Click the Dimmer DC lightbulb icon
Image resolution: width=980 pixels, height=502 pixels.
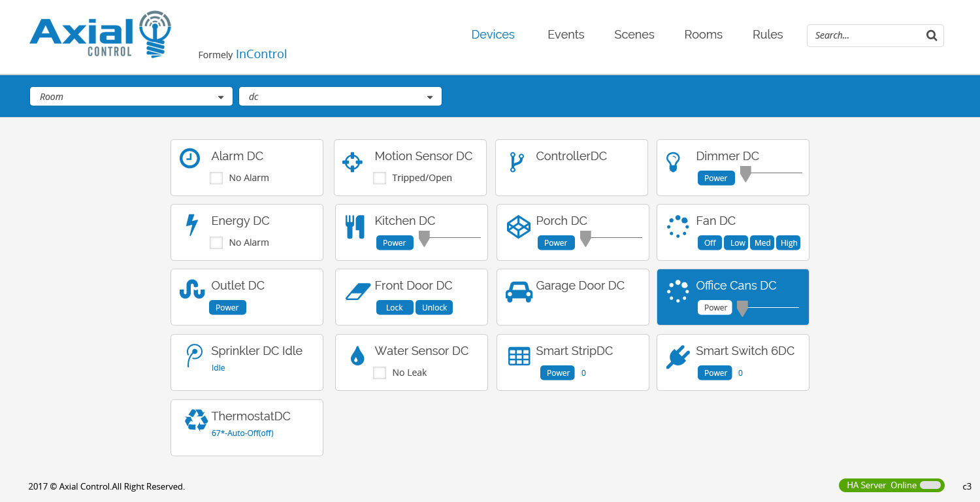coord(672,161)
